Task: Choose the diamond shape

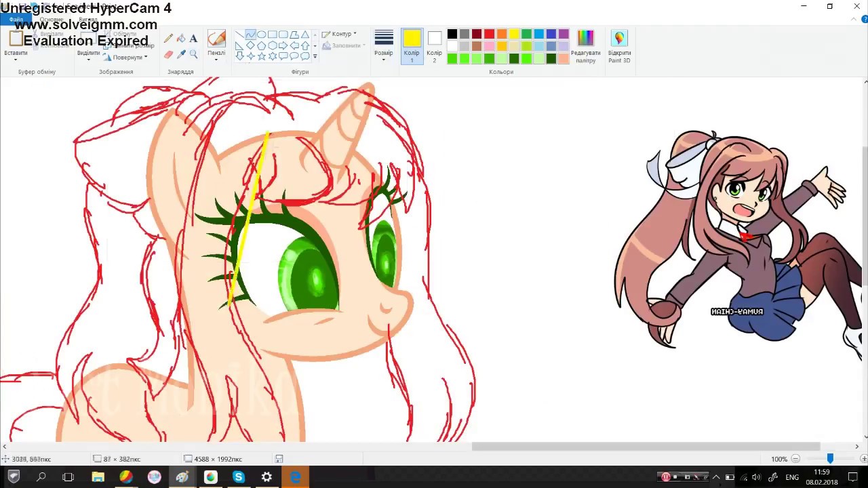Action: coord(250,45)
